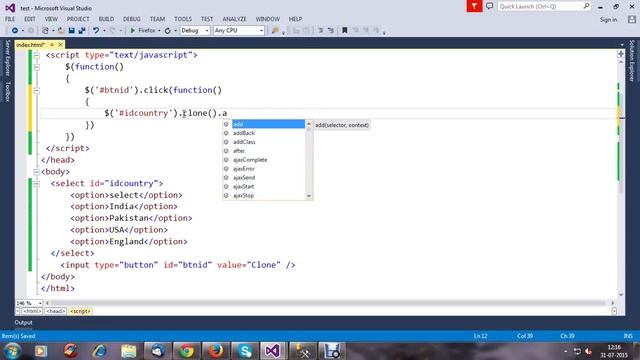
Task: Click the Quick Launch search magnifier icon
Action: click(586, 6)
